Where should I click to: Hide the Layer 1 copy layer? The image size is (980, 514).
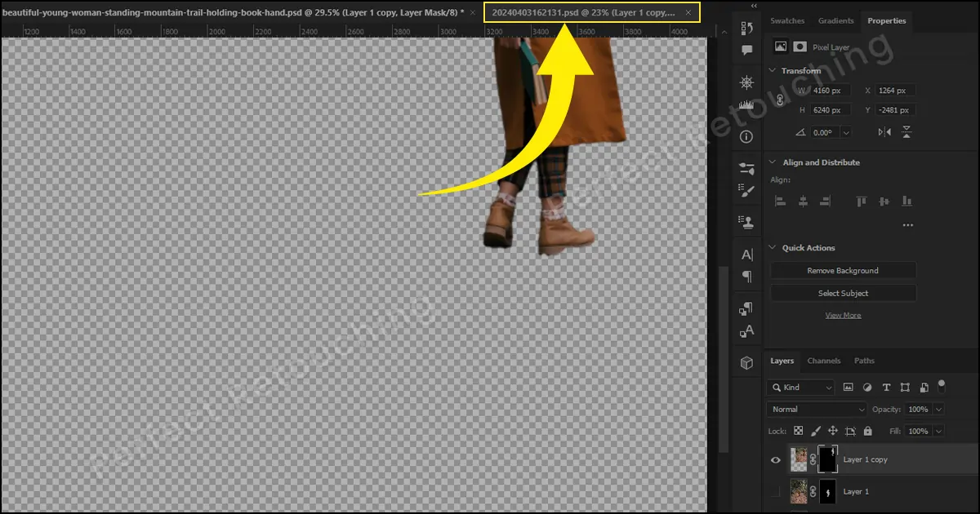click(x=777, y=460)
